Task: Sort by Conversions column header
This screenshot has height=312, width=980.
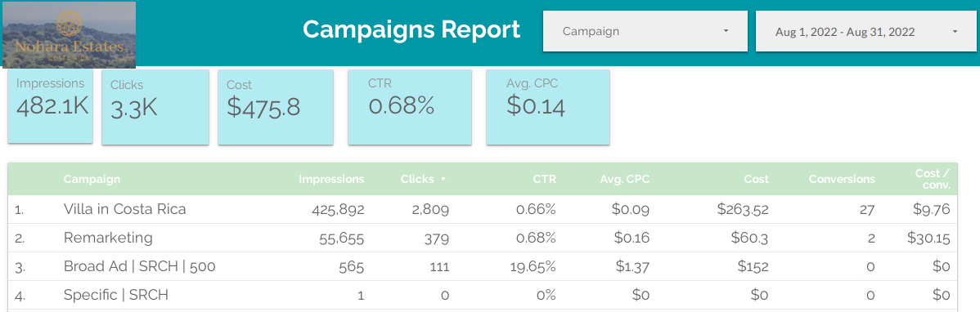Action: click(842, 179)
